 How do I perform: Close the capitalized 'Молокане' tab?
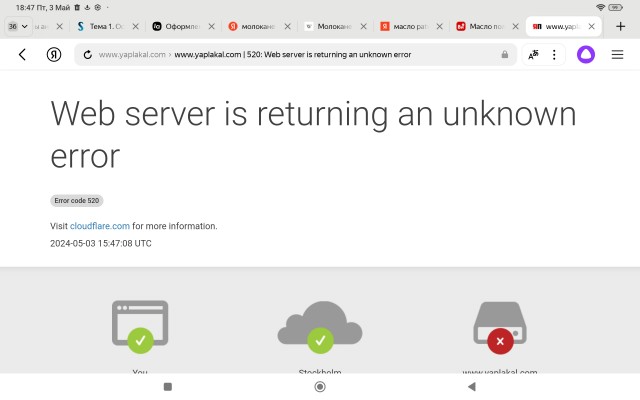[364, 27]
